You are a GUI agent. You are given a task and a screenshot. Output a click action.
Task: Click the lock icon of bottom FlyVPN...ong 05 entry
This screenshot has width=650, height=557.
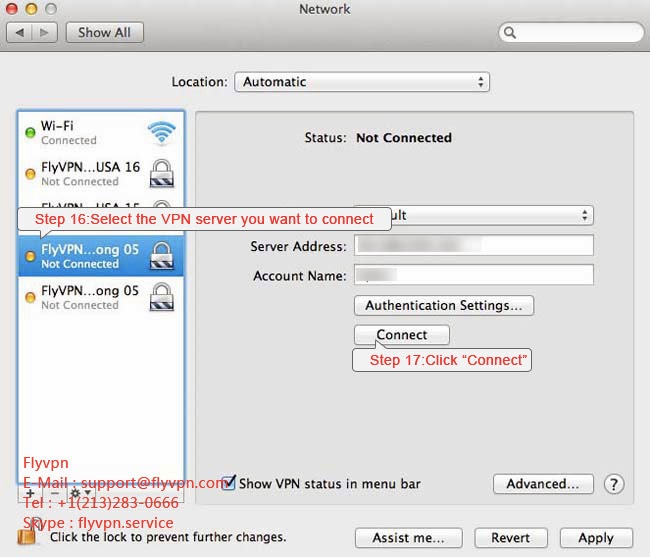tap(162, 297)
